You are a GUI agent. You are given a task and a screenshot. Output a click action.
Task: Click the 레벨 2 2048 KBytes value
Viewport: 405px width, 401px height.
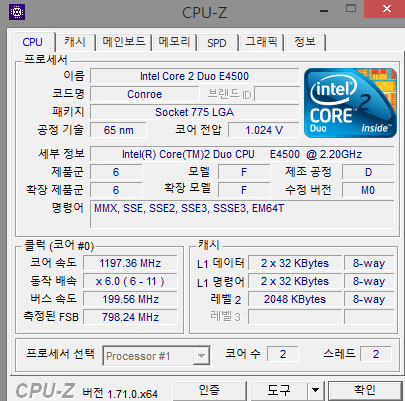(295, 299)
